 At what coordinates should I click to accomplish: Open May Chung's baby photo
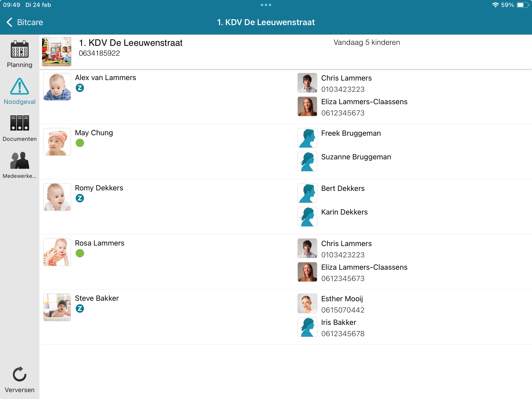click(57, 142)
